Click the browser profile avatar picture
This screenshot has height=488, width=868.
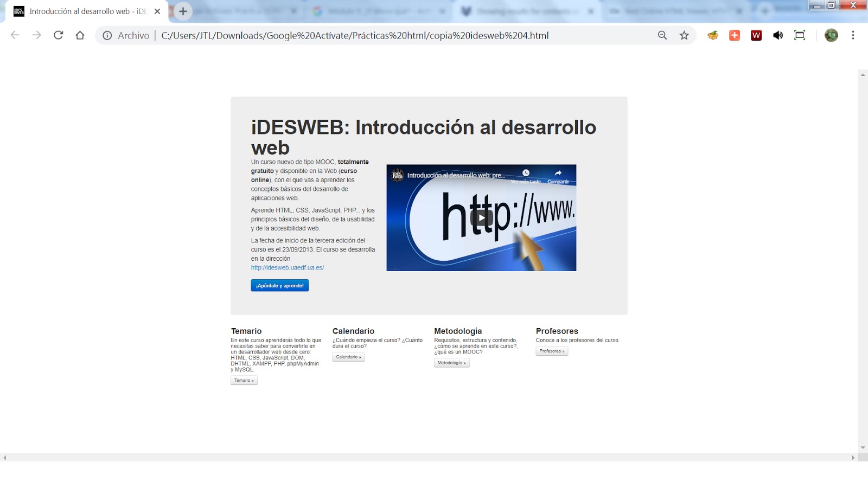pos(831,35)
